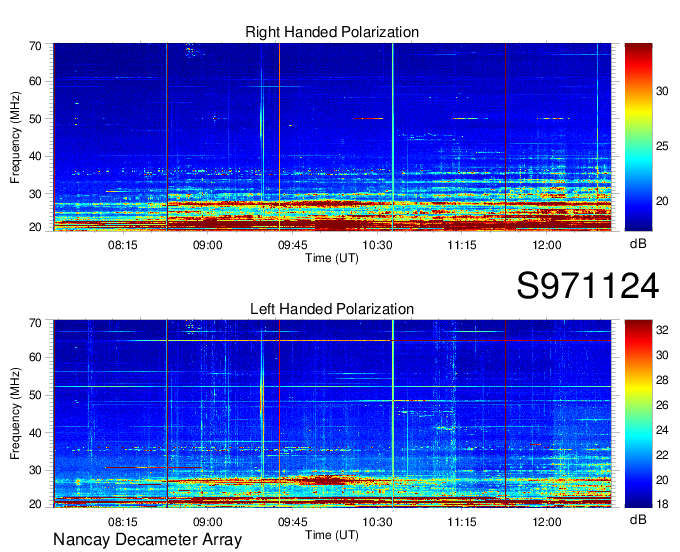This screenshot has height=552, width=680.
Task: Click the 32 dB value on lower color bar
Action: (x=662, y=330)
